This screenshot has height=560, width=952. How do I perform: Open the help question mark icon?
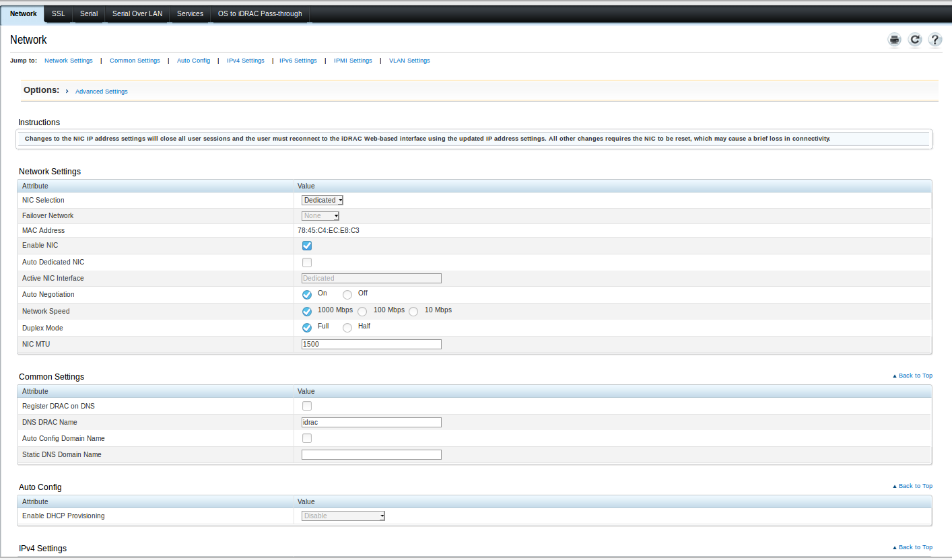(x=934, y=40)
